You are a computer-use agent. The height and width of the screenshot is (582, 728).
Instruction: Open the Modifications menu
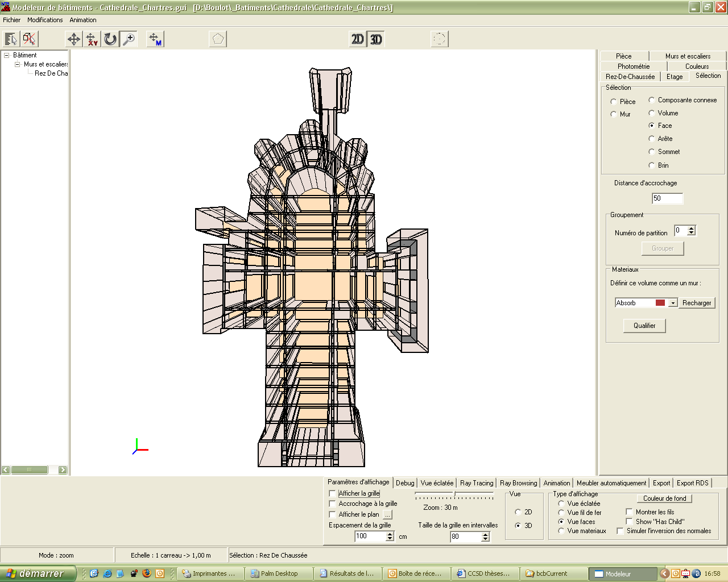coord(45,20)
